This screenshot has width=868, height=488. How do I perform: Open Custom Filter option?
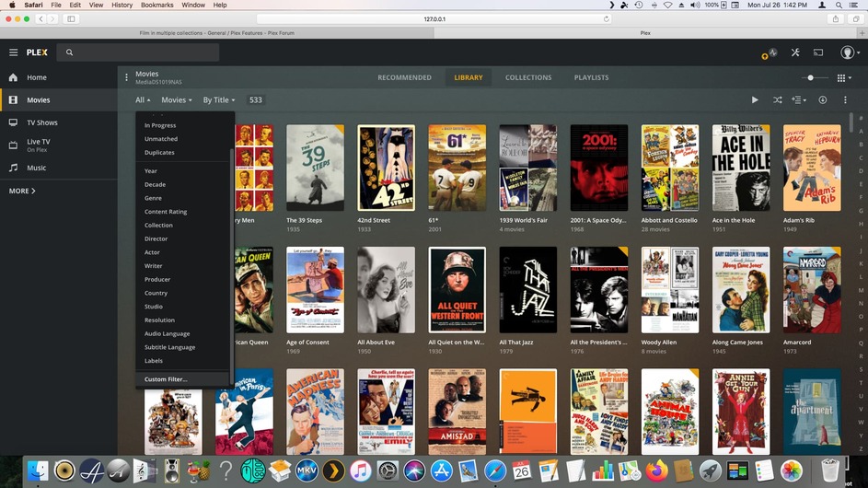[x=182, y=379]
